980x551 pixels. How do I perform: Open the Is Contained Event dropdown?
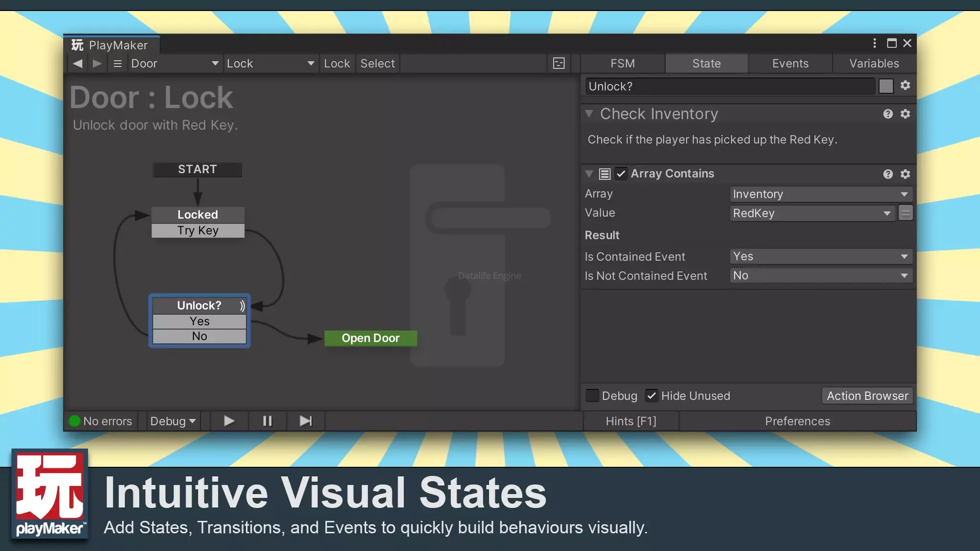(821, 256)
